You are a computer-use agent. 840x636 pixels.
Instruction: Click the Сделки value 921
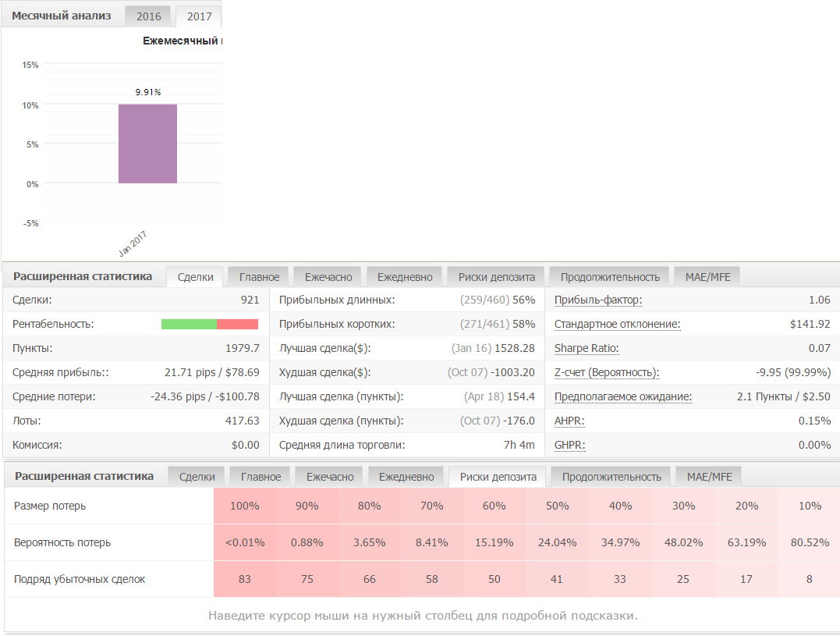[250, 300]
